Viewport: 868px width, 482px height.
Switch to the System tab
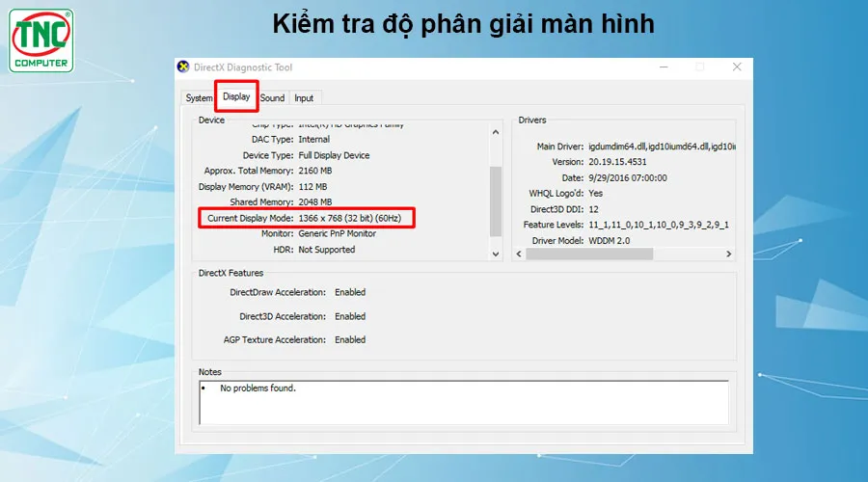pyautogui.click(x=199, y=98)
